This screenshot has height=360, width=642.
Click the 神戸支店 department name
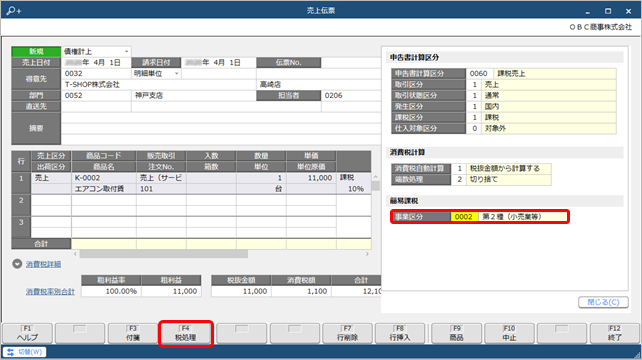click(x=193, y=95)
